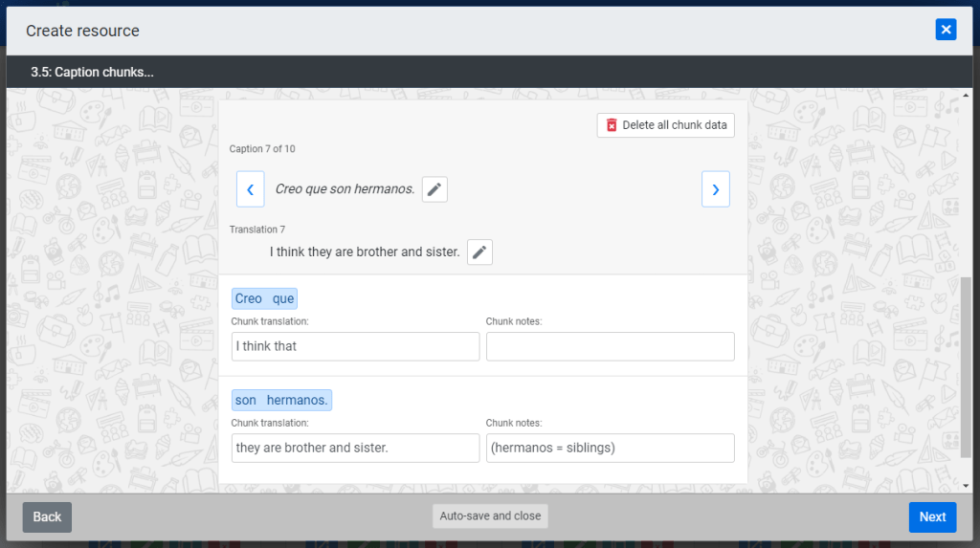Go to previous caption using left chevron

[250, 189]
